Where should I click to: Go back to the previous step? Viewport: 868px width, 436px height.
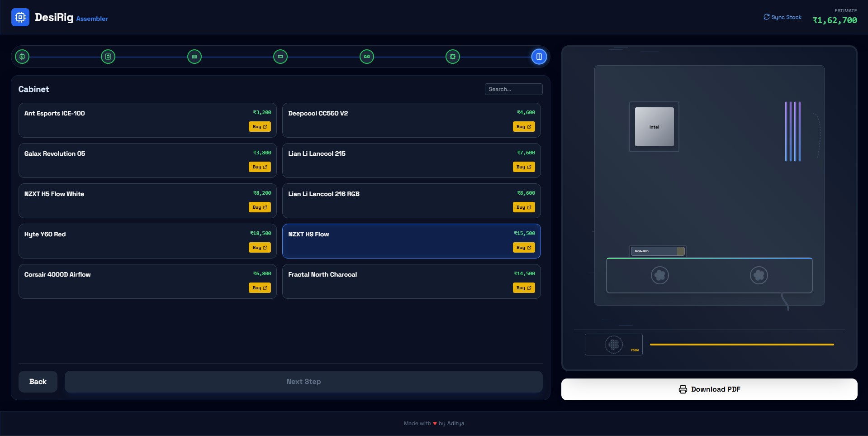(38, 382)
